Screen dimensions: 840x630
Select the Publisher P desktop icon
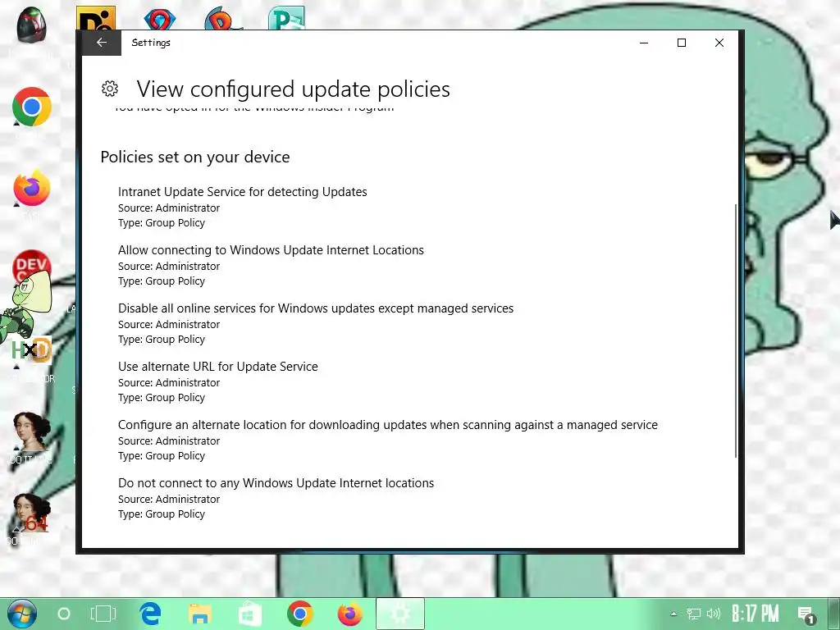point(286,18)
